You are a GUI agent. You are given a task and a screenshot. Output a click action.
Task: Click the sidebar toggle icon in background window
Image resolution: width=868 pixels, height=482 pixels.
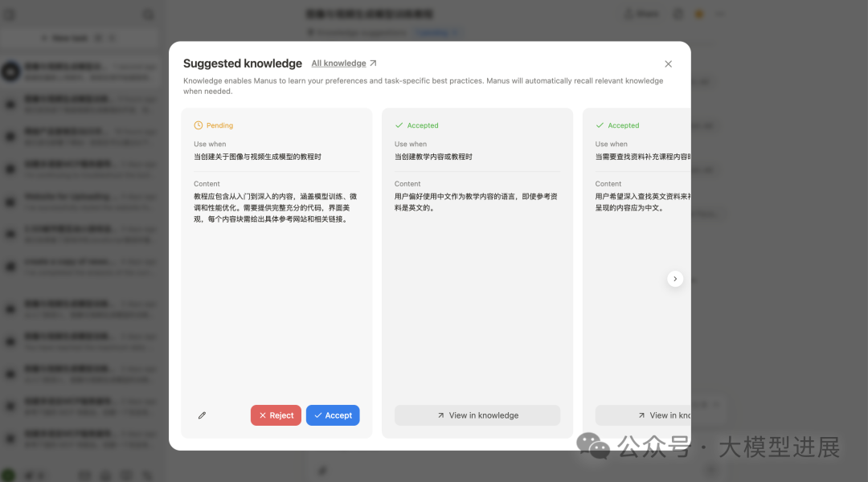[x=10, y=14]
